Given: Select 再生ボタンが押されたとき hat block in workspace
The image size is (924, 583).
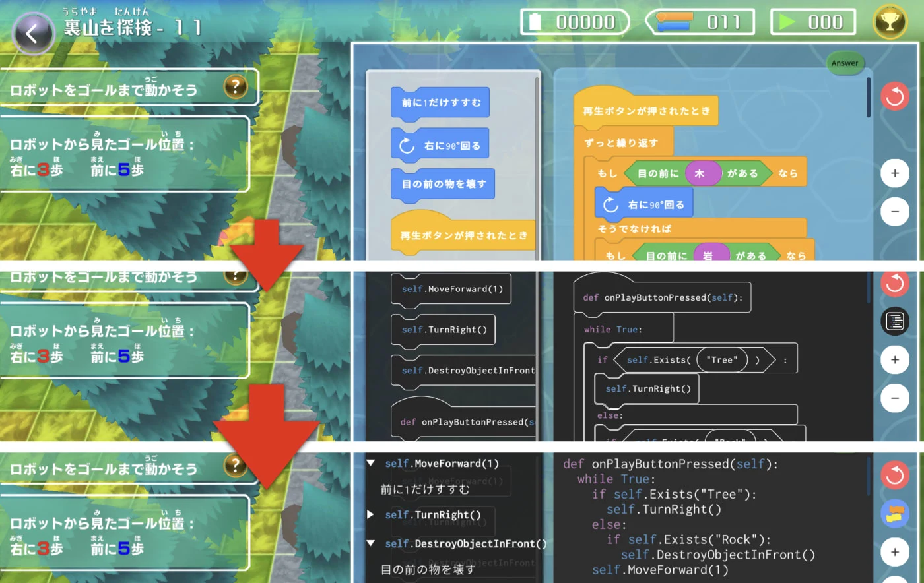Looking at the screenshot, I should point(645,107).
